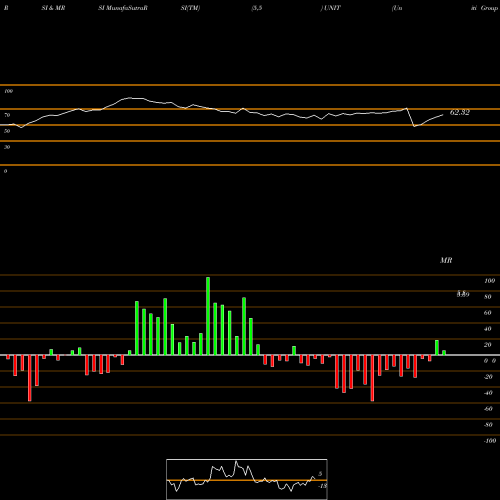Click the MR axis label -60
Image resolution: width=500 pixels, height=500 pixels.
pyautogui.click(x=488, y=409)
